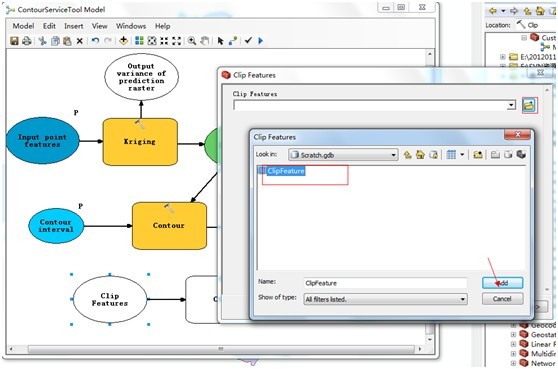Activate the Connect tool

(x=233, y=41)
